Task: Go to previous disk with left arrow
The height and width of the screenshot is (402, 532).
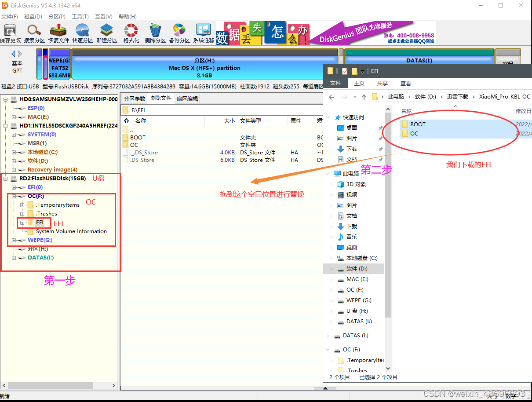Action: click(x=13, y=54)
